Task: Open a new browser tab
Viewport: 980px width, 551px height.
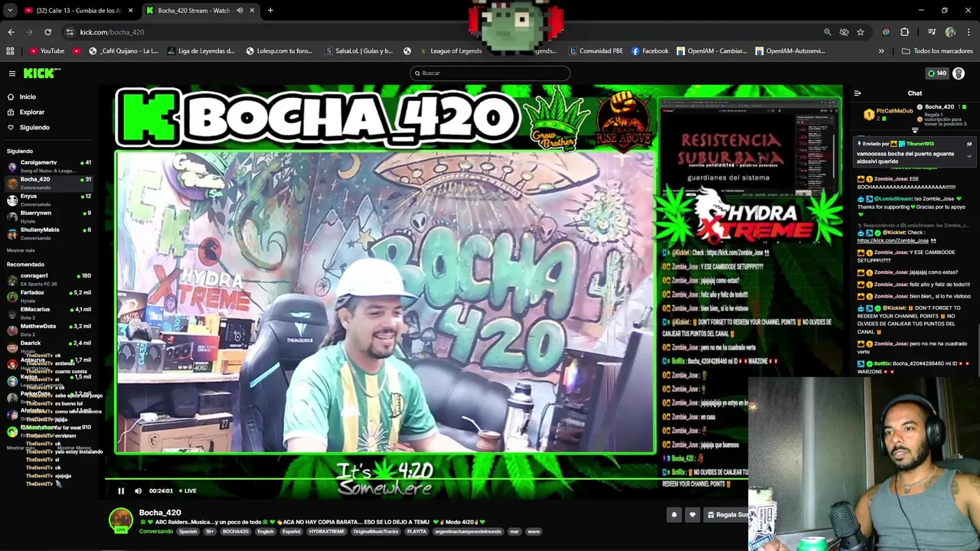Action: (x=270, y=11)
